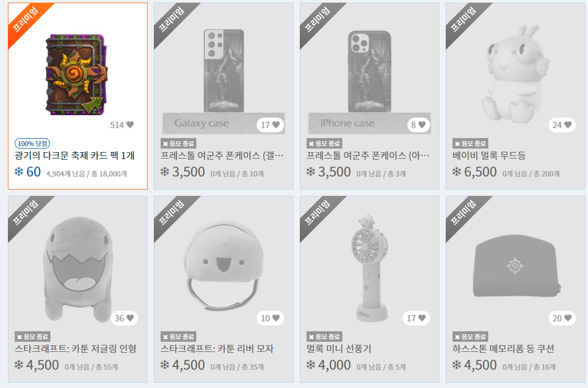Open the murloc mini fan image
This screenshot has height=388, width=588.
(x=370, y=268)
